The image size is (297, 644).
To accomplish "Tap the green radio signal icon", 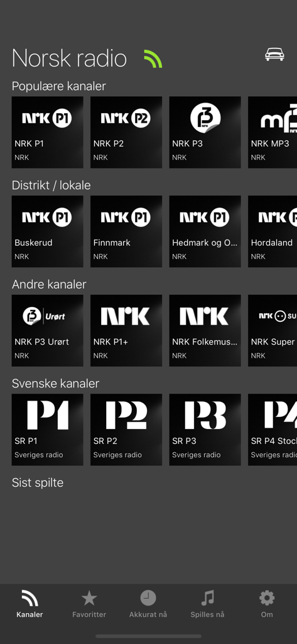I will 153,58.
